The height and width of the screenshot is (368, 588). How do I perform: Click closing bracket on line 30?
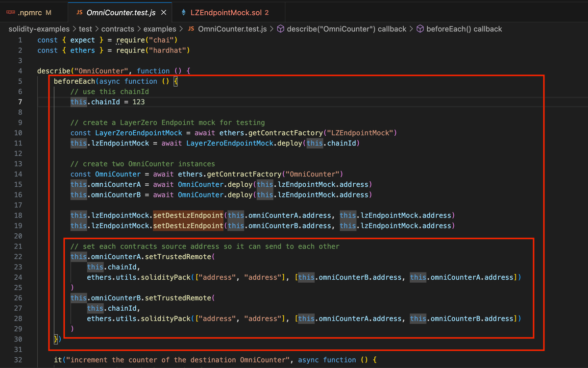(57, 339)
